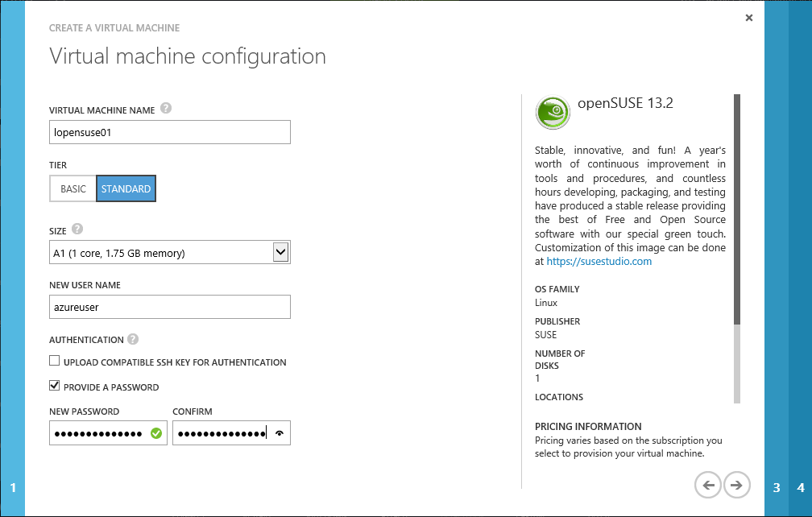Click the Publisher value SUSE

pyautogui.click(x=546, y=335)
